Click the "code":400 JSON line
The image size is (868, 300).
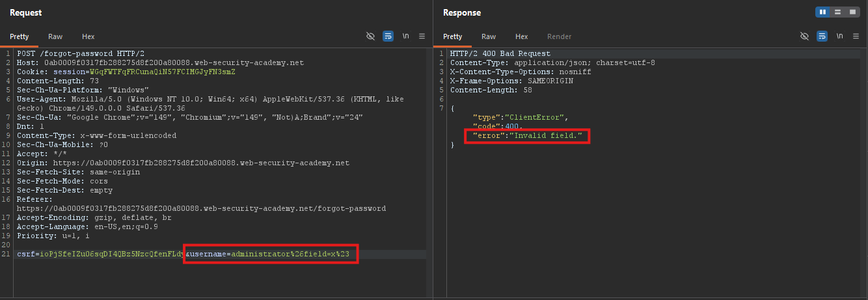click(497, 127)
